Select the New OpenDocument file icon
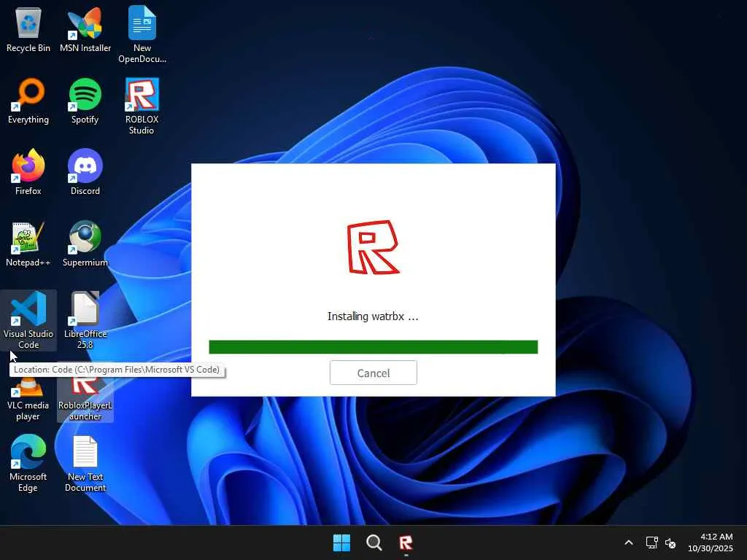The height and width of the screenshot is (560, 747). pyautogui.click(x=142, y=34)
